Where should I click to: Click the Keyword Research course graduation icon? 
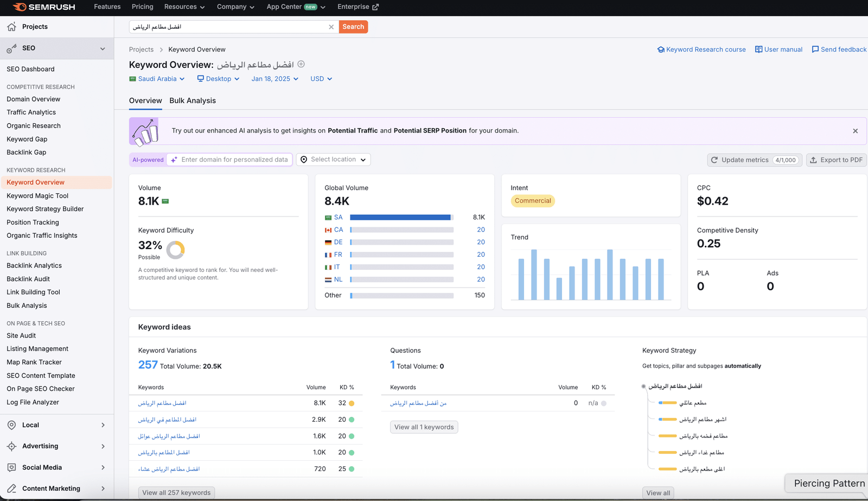tap(661, 49)
